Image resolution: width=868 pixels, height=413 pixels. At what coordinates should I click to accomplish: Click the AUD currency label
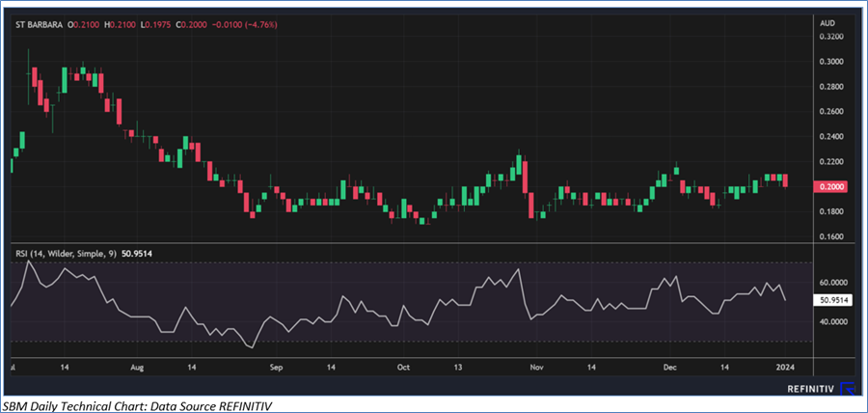coord(827,22)
